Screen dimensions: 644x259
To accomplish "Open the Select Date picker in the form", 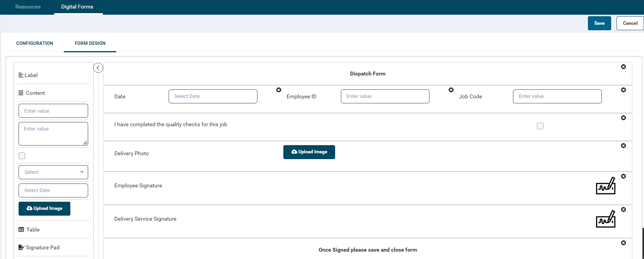I will pyautogui.click(x=213, y=96).
